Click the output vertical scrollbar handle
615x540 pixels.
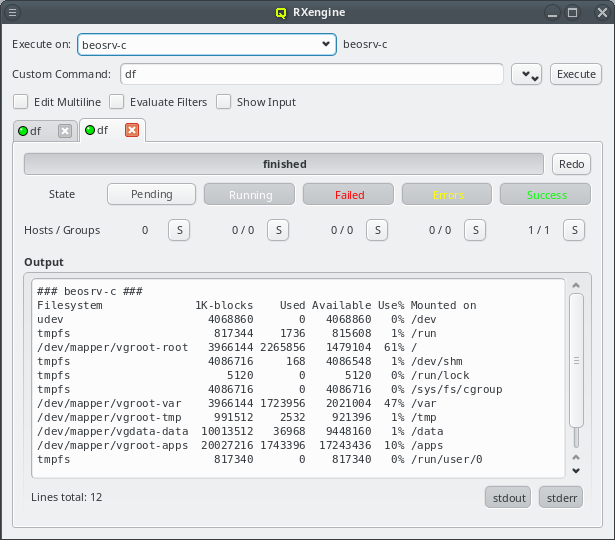(x=575, y=361)
